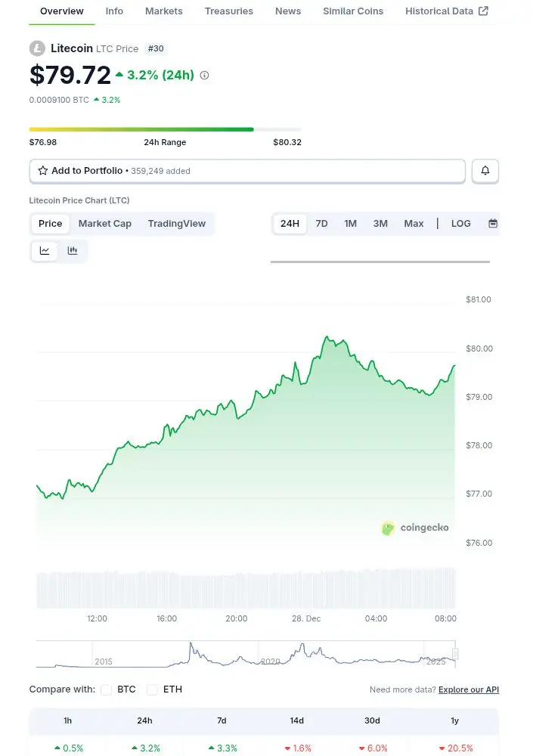This screenshot has height=756, width=533.
Task: Click the Litecoin coin logo
Action: [x=37, y=48]
